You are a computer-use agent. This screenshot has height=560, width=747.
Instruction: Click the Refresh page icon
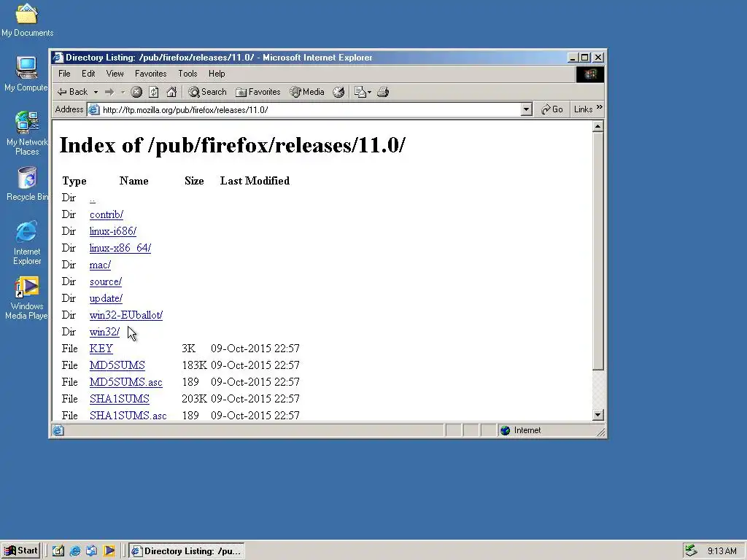[153, 92]
